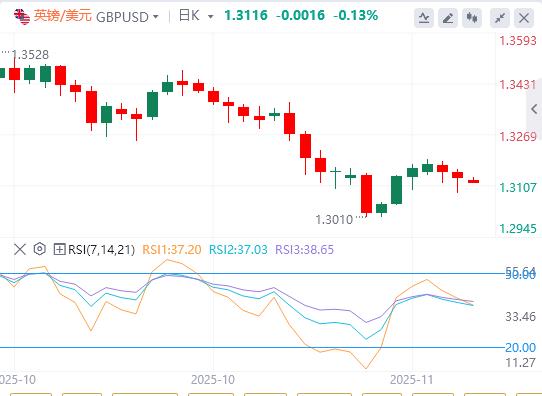Click the 2025-11 date axis label
This screenshot has width=542, height=396.
[411, 379]
